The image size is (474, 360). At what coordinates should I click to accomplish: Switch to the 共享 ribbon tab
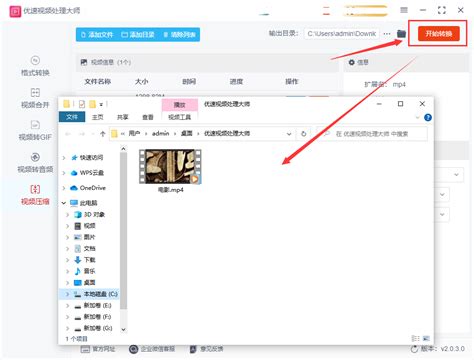tap(123, 117)
